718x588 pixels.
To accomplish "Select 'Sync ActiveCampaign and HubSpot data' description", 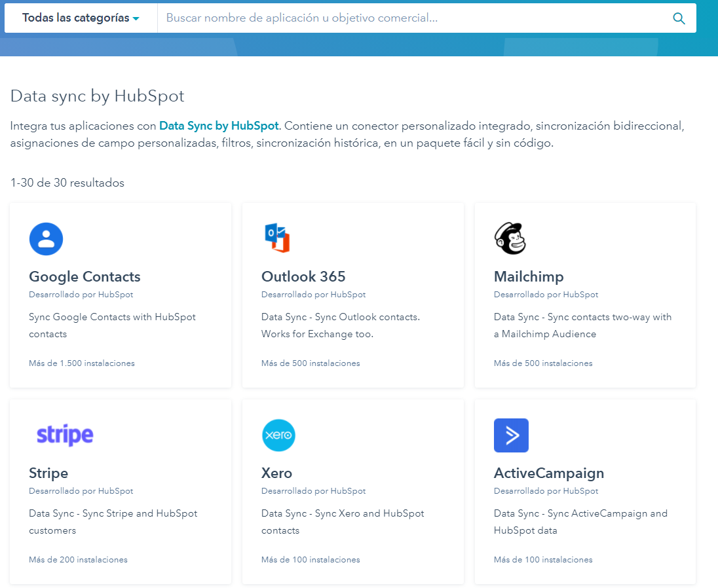I will click(580, 522).
